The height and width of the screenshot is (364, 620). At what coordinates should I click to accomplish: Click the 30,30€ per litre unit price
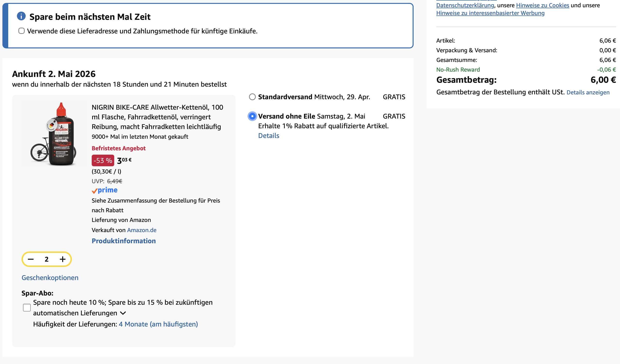coord(106,171)
